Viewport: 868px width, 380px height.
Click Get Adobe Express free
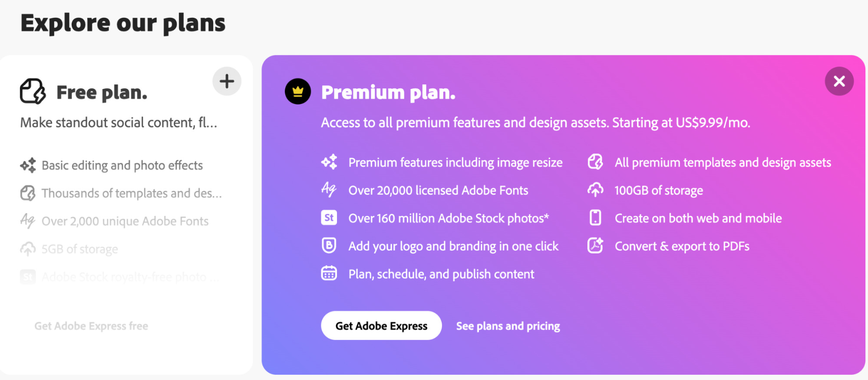click(x=91, y=325)
